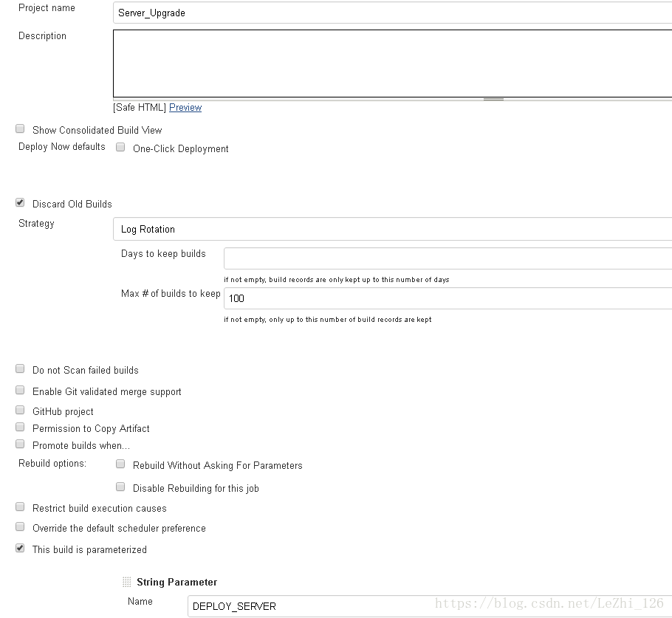Click the DEPLOY_SERVER name field
The image size is (672, 618).
click(430, 606)
